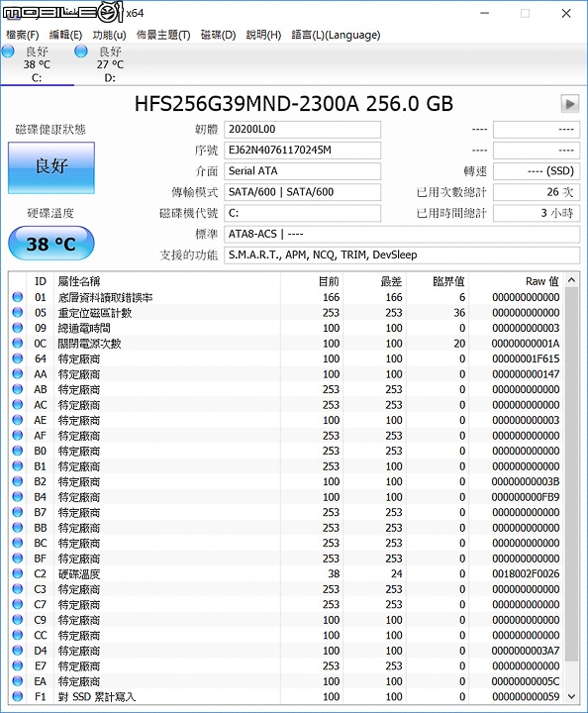Image resolution: width=588 pixels, height=713 pixels.
Task: Click the status dot for attribute 05
Action: [x=18, y=312]
